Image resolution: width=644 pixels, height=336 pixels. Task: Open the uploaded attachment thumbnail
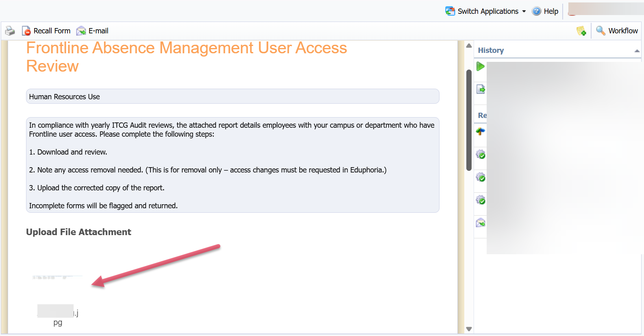[x=58, y=277]
